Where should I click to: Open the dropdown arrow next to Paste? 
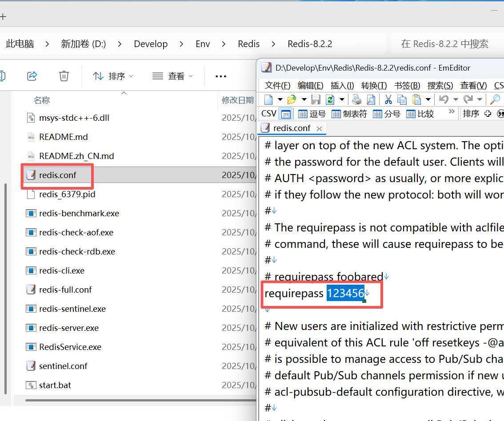[x=428, y=99]
